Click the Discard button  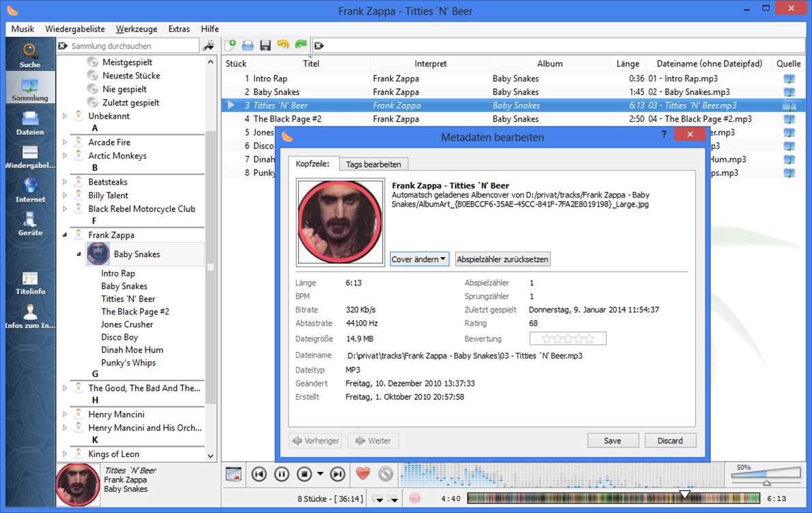tap(670, 440)
